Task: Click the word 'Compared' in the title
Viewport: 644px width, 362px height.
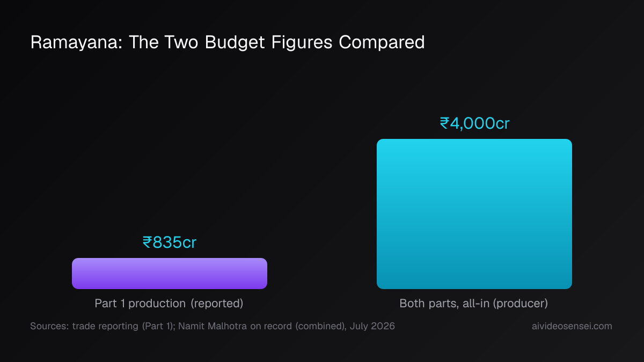Action: (x=382, y=42)
